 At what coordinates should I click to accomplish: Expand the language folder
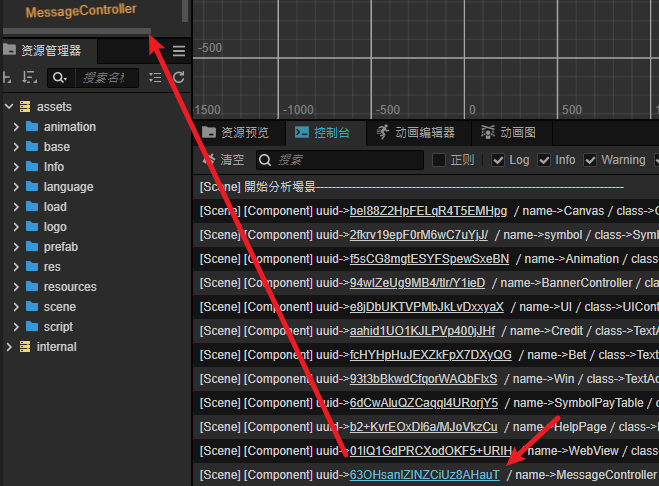coord(16,187)
